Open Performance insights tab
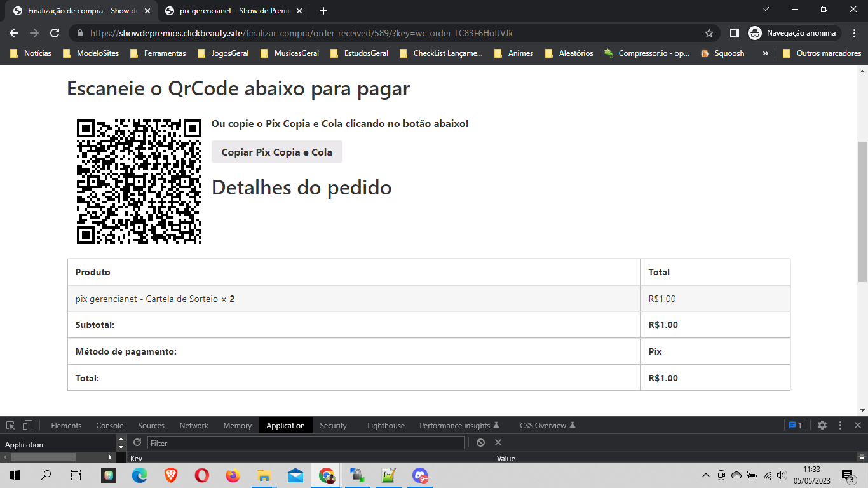This screenshot has width=868, height=488. click(x=459, y=426)
